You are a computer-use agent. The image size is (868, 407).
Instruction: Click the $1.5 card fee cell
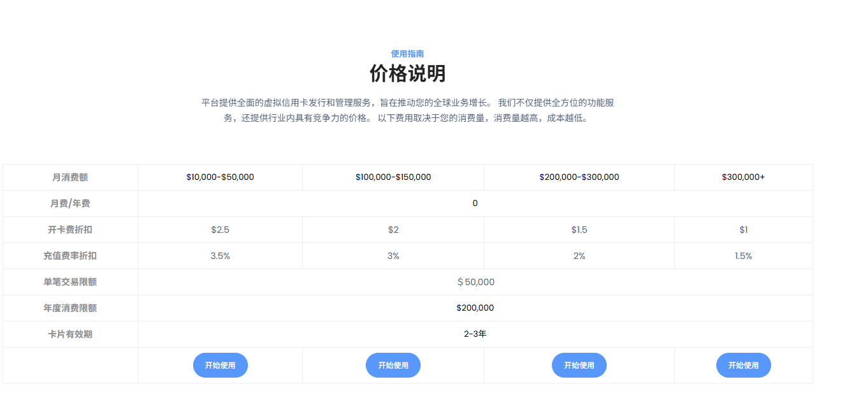point(579,230)
